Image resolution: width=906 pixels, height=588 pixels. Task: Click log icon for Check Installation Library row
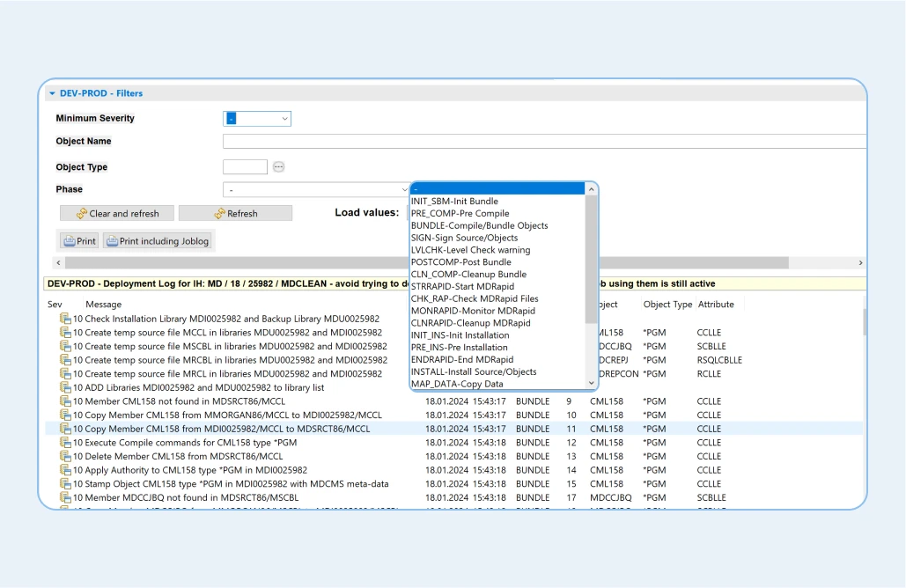tap(65, 319)
